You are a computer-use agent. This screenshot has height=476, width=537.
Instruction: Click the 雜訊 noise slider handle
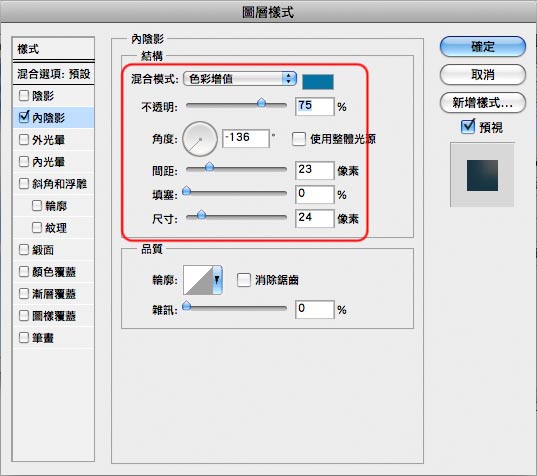tap(186, 306)
